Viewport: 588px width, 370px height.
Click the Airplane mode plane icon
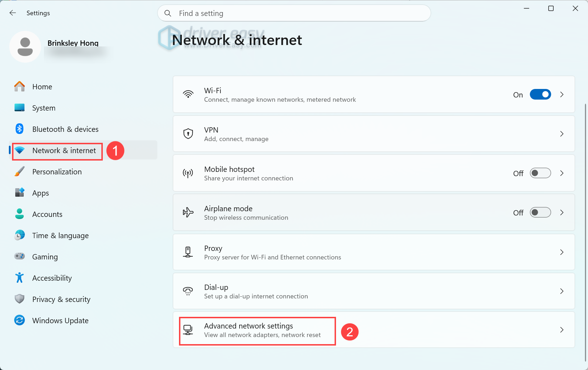[188, 212]
